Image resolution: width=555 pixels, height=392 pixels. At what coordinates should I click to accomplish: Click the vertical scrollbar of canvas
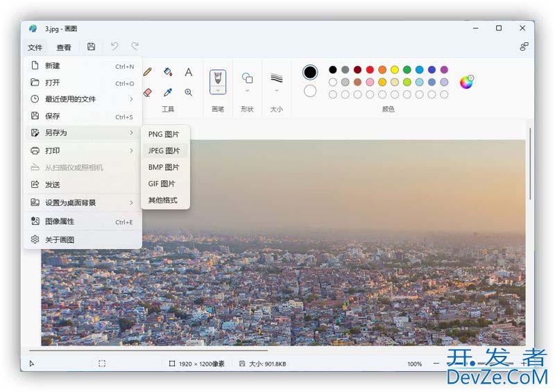pos(530,164)
